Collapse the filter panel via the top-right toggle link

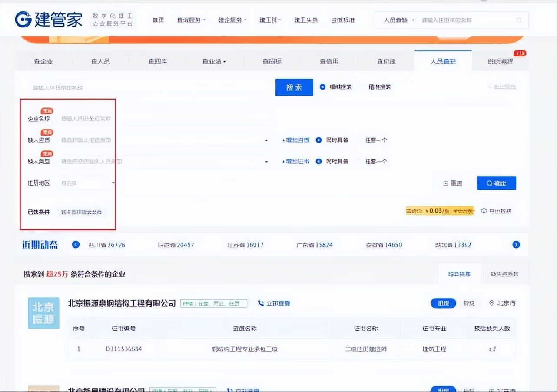[501, 87]
